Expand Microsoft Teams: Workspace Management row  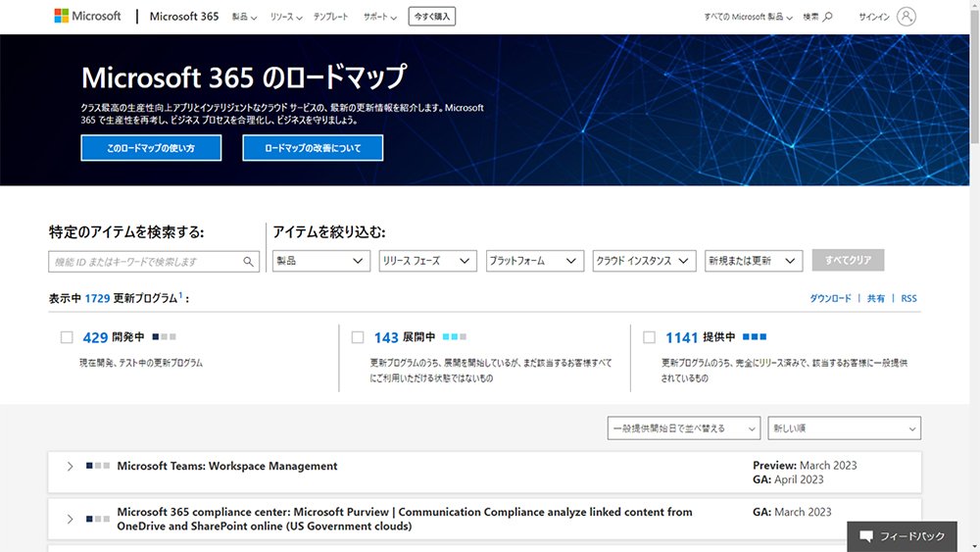pyautogui.click(x=70, y=467)
